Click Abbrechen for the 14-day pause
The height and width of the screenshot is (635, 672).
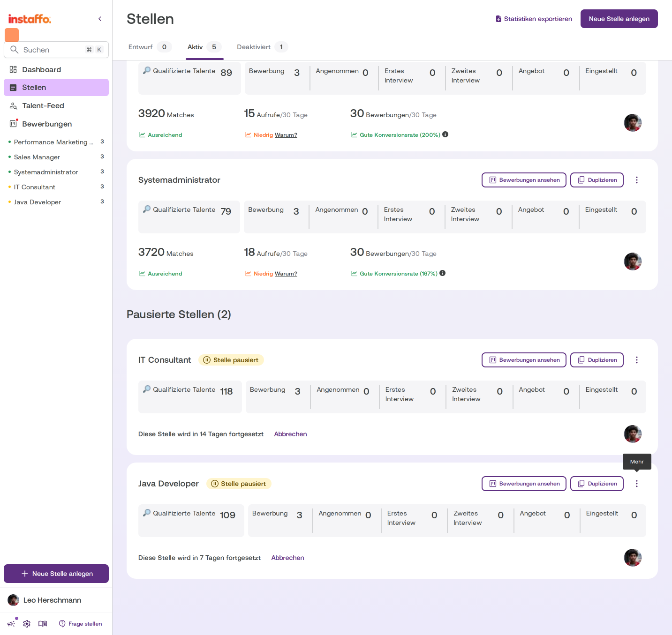point(291,434)
